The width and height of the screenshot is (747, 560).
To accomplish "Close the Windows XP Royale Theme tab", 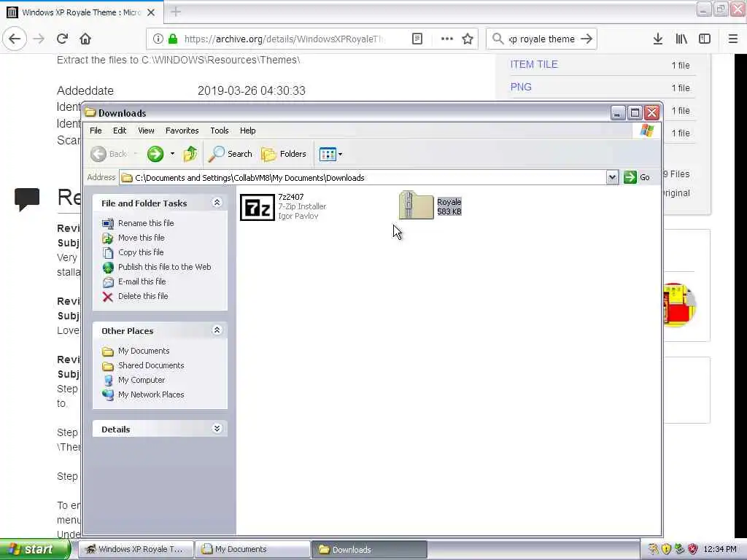I will pos(151,12).
